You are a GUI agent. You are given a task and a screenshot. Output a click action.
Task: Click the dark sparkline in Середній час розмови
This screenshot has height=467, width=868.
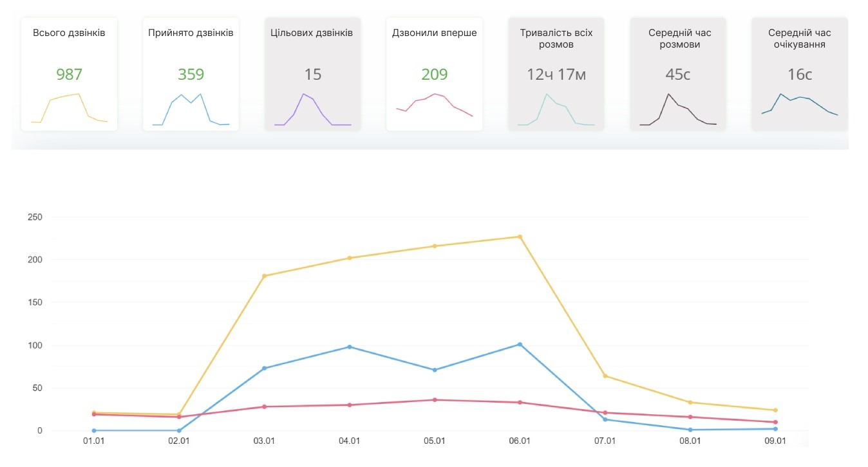point(678,109)
